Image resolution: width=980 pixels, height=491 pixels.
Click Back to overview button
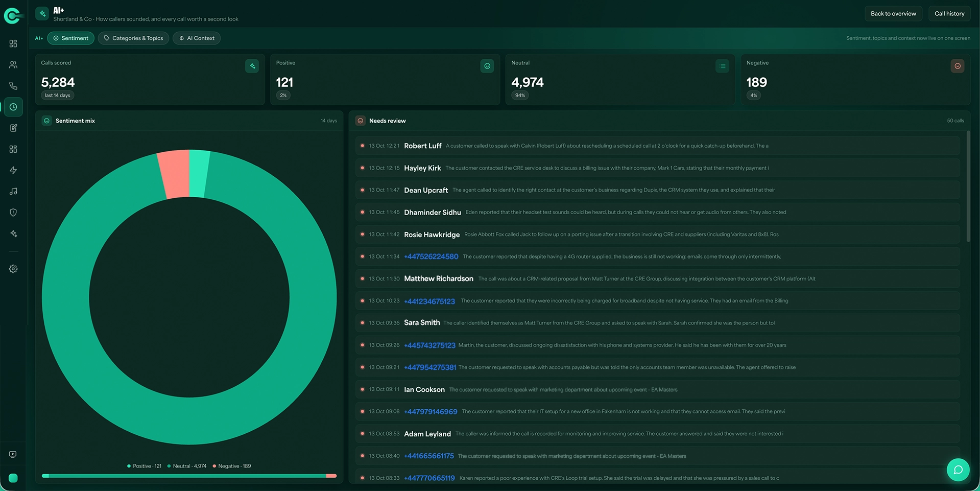coord(893,14)
